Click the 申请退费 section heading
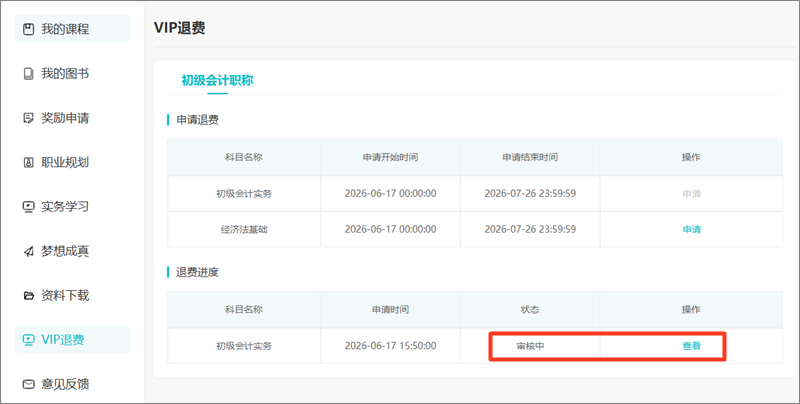Viewport: 800px width, 404px height. click(197, 120)
